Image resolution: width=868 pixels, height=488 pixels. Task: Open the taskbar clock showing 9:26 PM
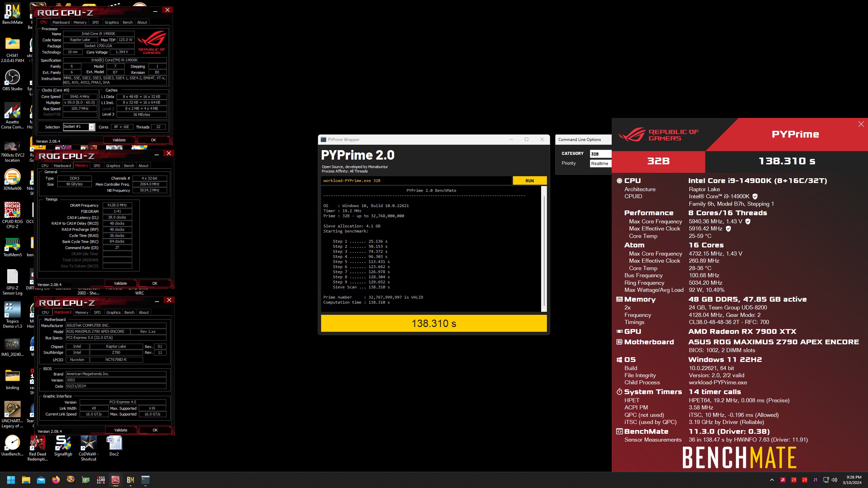point(852,480)
